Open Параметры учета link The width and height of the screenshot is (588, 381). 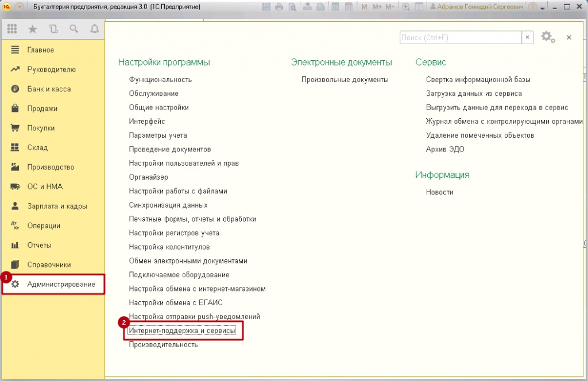coord(157,135)
